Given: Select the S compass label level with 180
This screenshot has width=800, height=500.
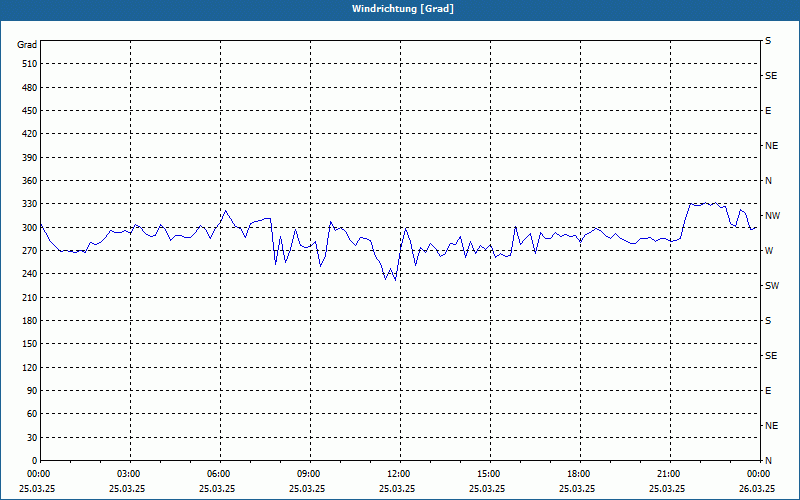Looking at the screenshot, I should (x=768, y=321).
